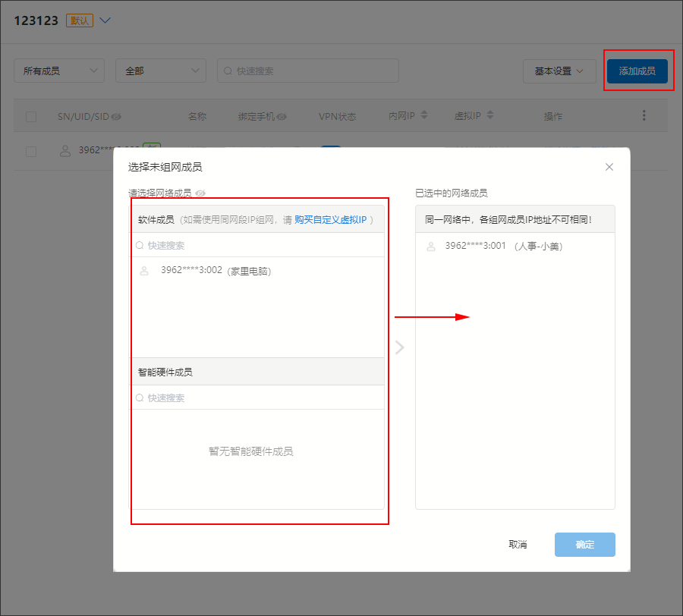Image resolution: width=683 pixels, height=616 pixels.
Task: Open the three-dot column options menu
Action: [644, 115]
